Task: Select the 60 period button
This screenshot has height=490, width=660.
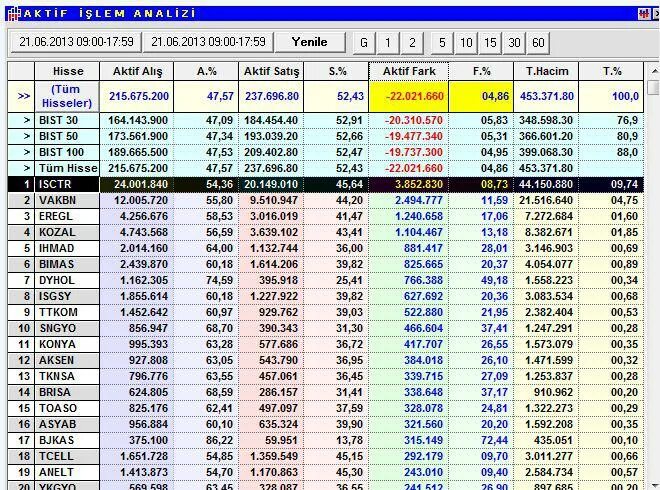Action: pos(538,43)
